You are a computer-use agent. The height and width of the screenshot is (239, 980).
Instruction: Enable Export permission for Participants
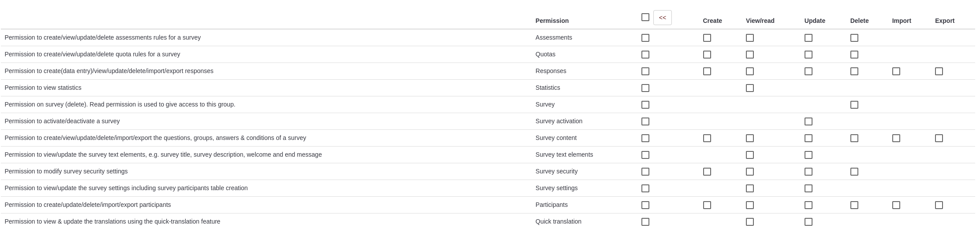pyautogui.click(x=939, y=205)
